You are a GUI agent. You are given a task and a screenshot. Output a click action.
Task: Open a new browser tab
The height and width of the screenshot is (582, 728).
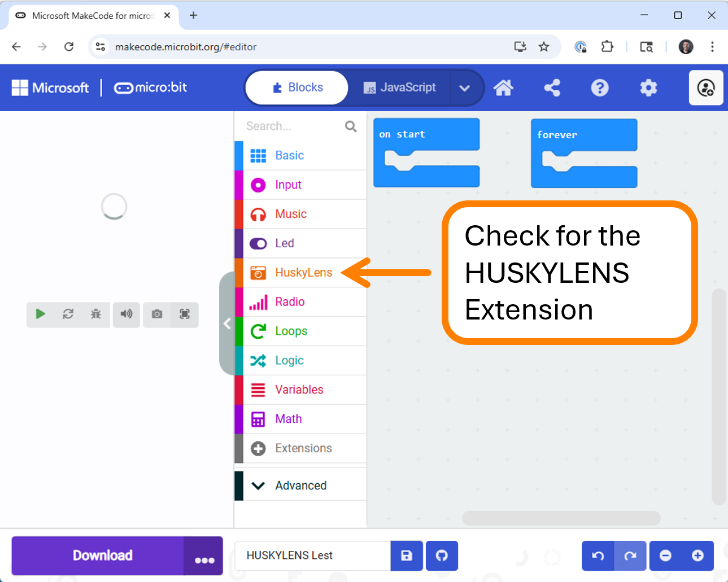tap(193, 16)
